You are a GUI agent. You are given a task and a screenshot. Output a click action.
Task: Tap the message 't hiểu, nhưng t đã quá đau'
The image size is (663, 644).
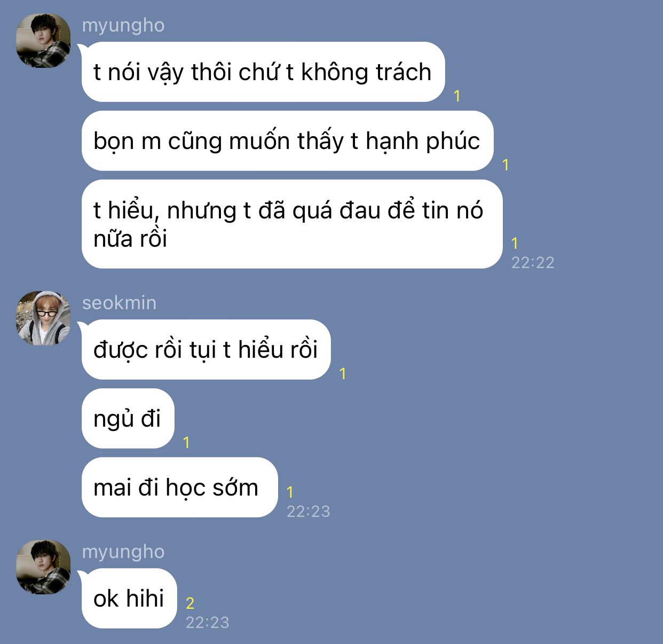coord(292,224)
